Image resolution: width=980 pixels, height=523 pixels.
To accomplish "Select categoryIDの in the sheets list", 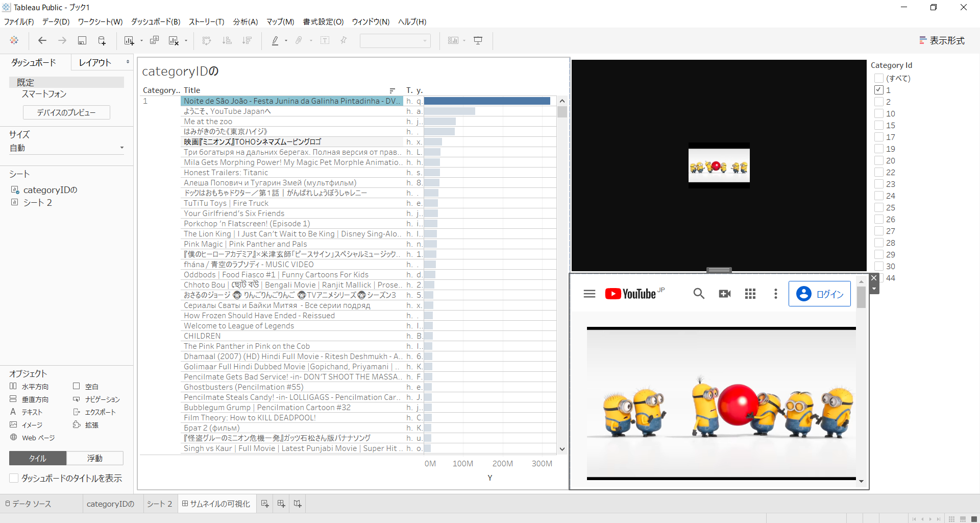I will 50,189.
